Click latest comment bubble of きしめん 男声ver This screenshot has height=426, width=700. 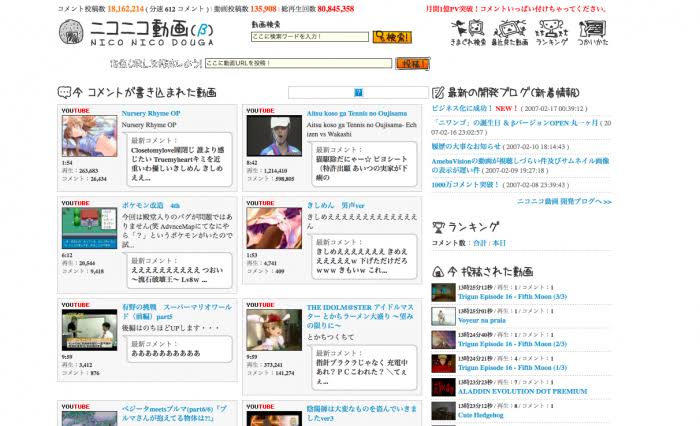(364, 256)
